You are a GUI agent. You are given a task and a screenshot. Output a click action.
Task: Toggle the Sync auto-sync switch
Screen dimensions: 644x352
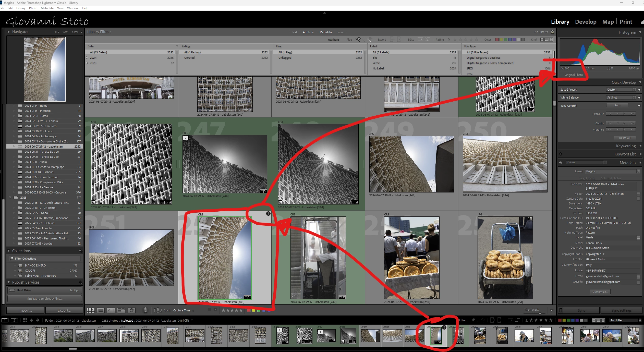click(x=561, y=310)
